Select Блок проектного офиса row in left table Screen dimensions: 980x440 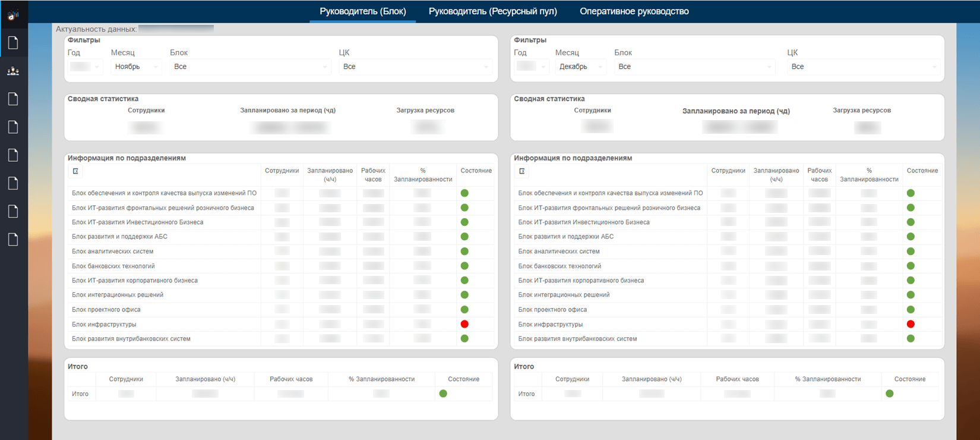tap(282, 310)
